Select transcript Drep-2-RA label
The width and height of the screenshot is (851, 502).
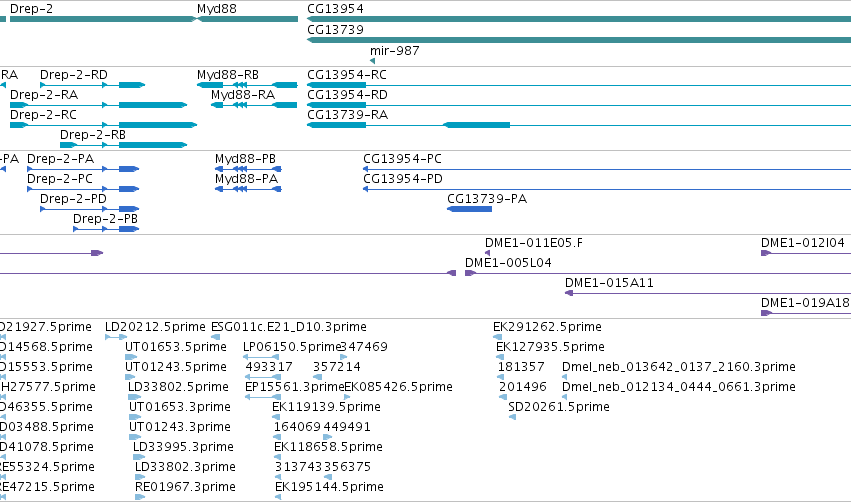point(44,94)
